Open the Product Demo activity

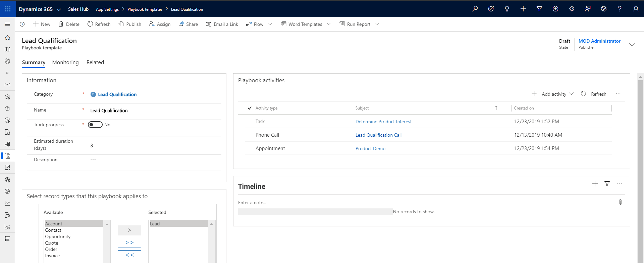click(370, 148)
